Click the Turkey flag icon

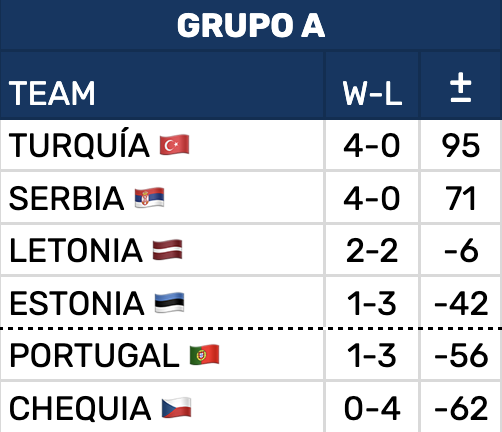pos(174,145)
